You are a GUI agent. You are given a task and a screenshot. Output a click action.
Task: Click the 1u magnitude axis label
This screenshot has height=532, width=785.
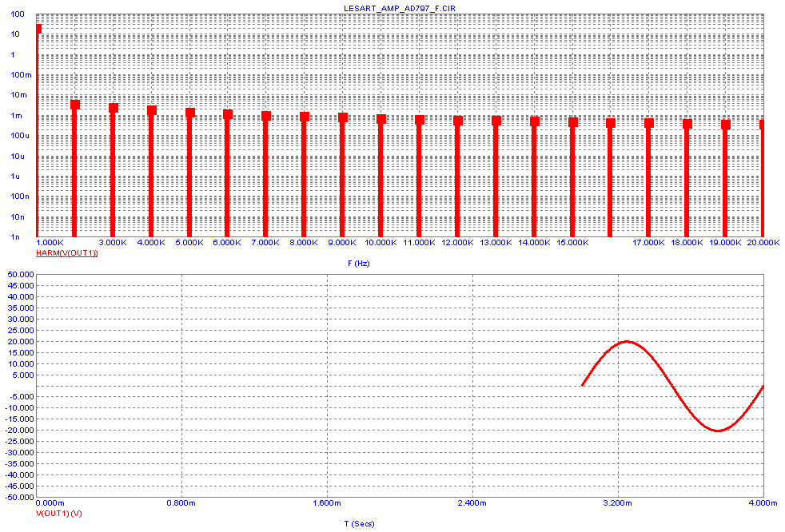[x=15, y=177]
